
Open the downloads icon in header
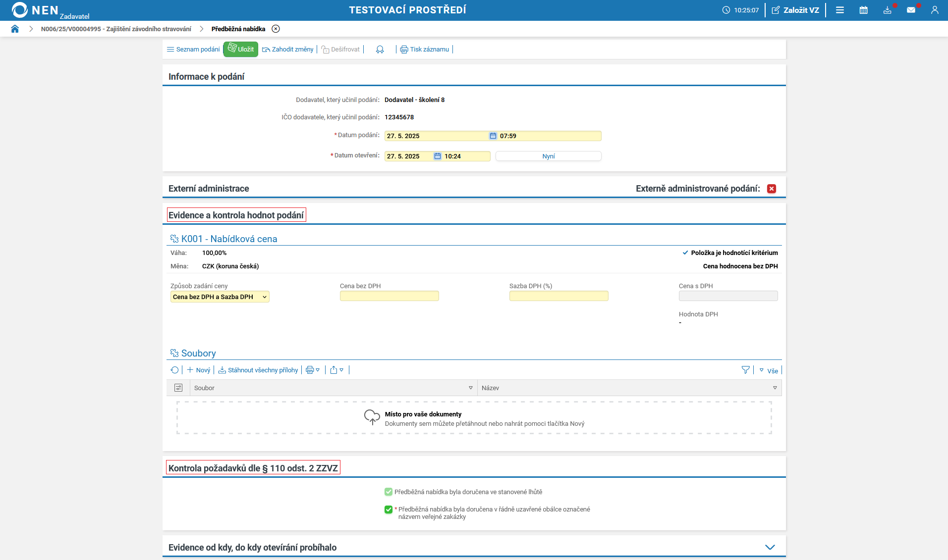tap(887, 10)
